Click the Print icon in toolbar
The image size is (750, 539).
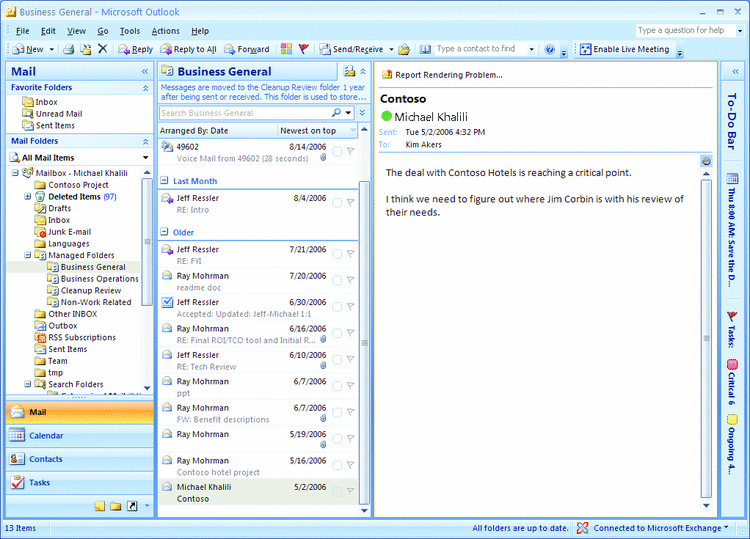click(x=69, y=49)
